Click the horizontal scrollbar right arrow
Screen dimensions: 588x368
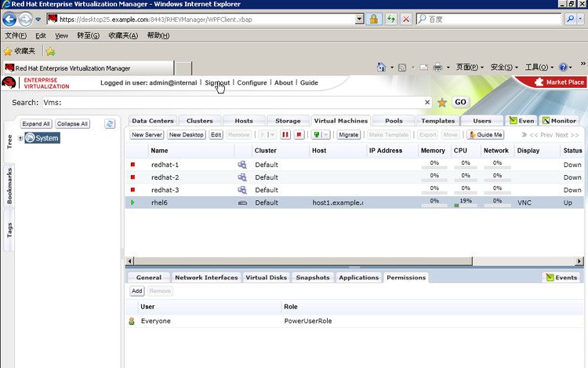click(579, 261)
